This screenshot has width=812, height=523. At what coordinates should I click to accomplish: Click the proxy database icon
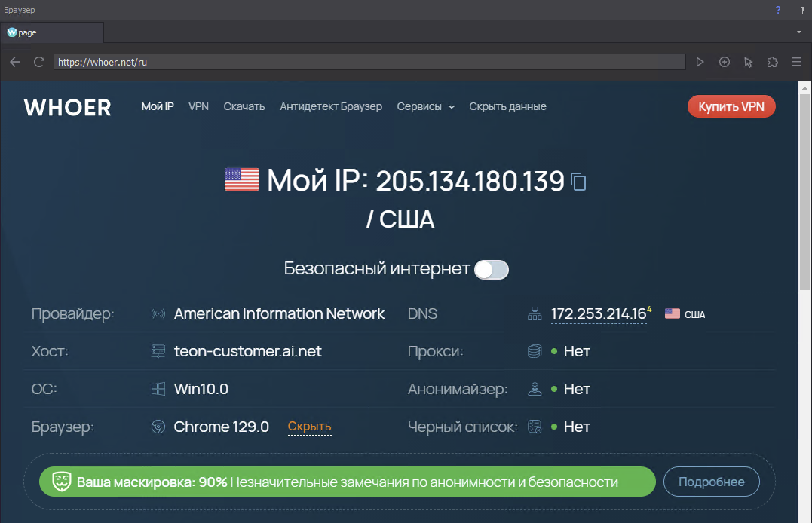point(535,351)
